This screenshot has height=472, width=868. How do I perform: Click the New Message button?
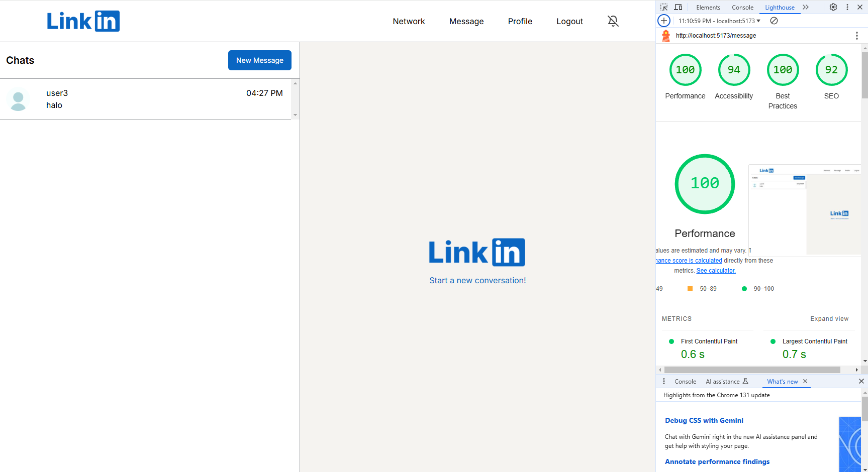pyautogui.click(x=260, y=60)
